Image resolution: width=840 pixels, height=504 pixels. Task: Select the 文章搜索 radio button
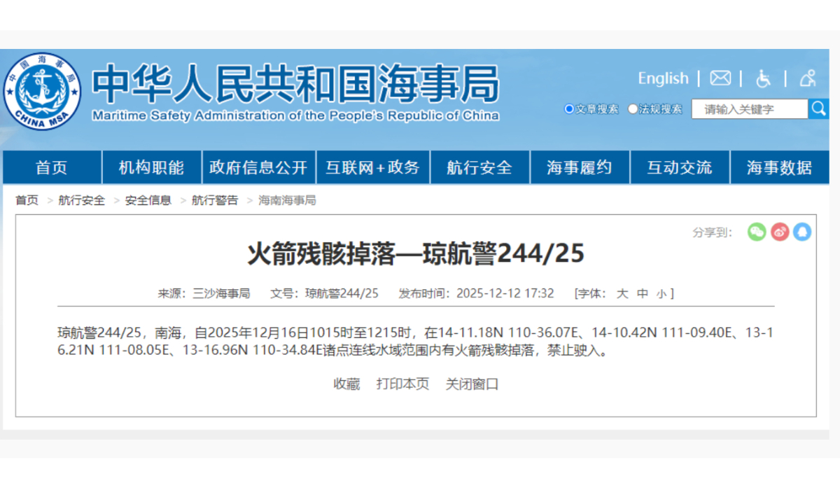pyautogui.click(x=569, y=109)
